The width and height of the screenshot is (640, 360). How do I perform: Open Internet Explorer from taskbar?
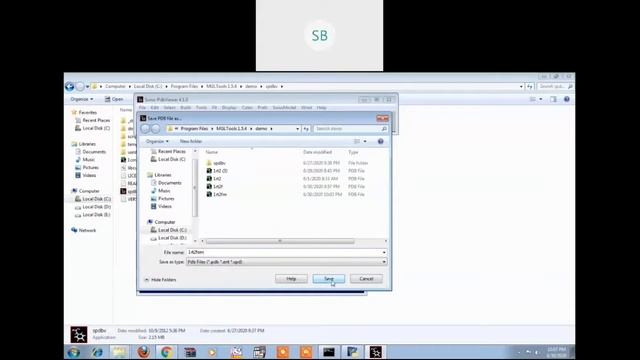pos(97,352)
